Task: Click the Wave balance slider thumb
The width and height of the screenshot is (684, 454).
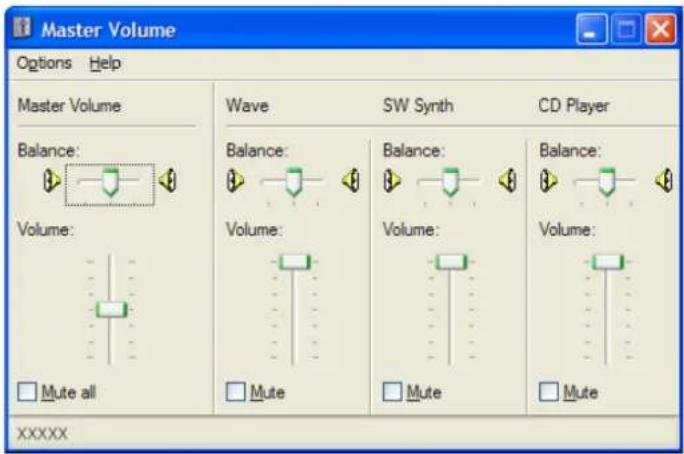Action: [294, 181]
